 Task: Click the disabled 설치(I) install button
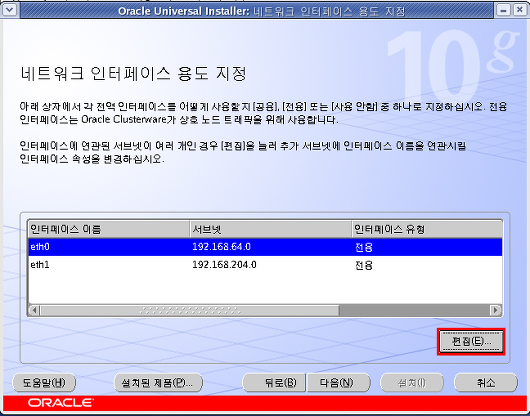tap(412, 383)
